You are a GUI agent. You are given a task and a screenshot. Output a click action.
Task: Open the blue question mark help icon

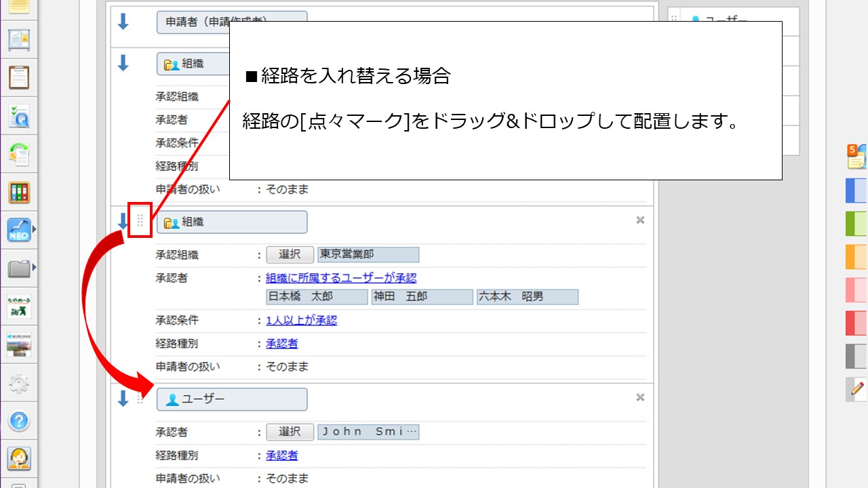pyautogui.click(x=19, y=421)
